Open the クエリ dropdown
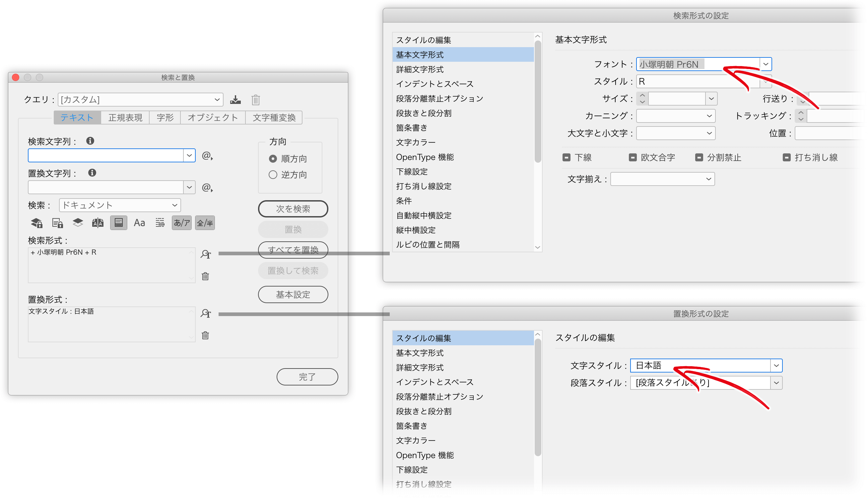Image resolution: width=868 pixels, height=498 pixels. click(140, 100)
